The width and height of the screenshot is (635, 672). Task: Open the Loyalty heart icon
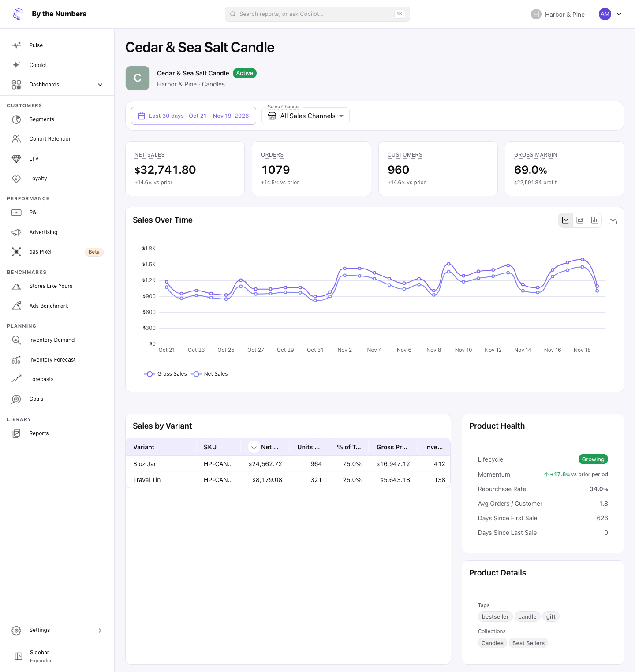click(16, 179)
